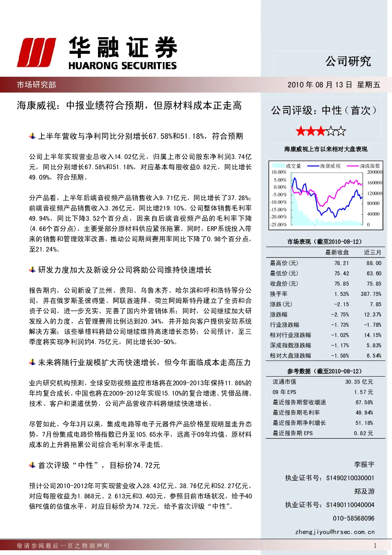
Task: Click the analyst name 李振宇
Action: pos(364,464)
